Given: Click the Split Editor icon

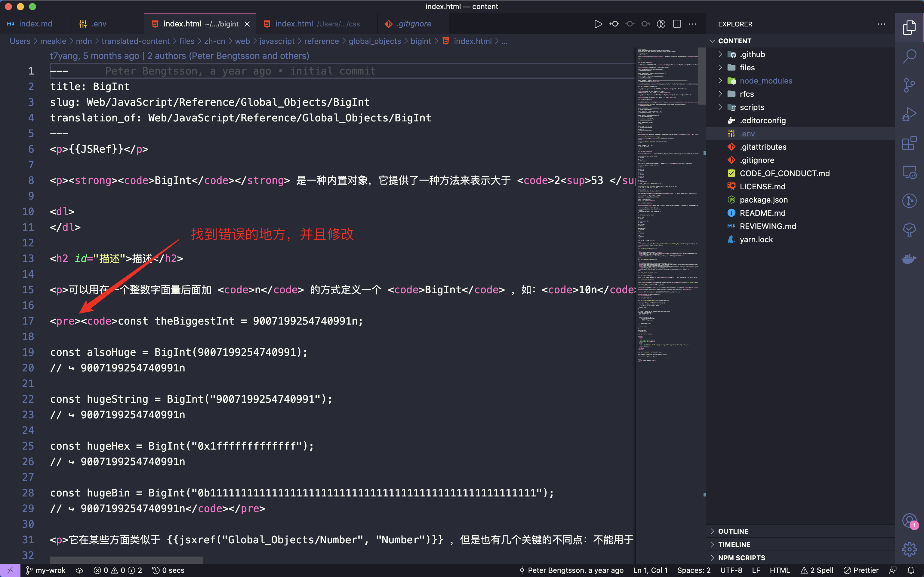Looking at the screenshot, I should pos(677,24).
